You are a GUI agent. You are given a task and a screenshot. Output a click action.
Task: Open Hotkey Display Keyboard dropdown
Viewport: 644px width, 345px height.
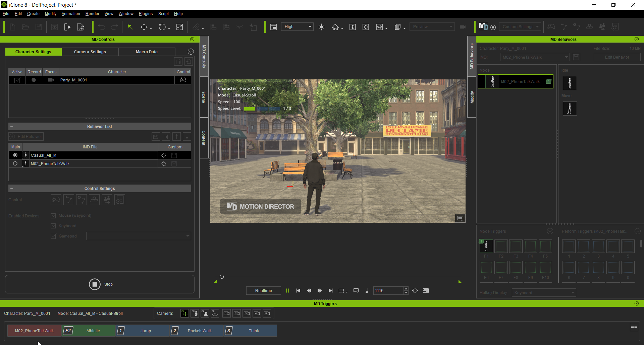click(544, 293)
